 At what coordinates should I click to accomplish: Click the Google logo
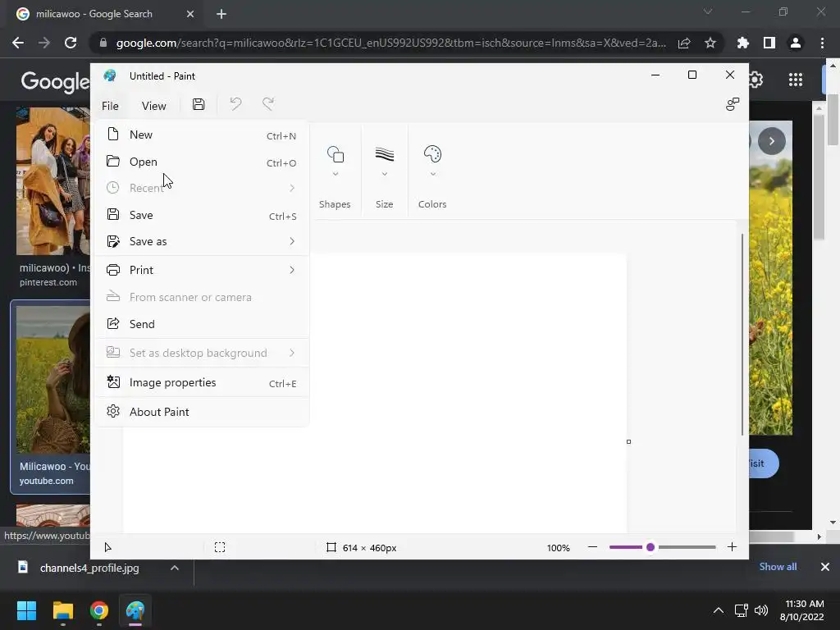[55, 81]
